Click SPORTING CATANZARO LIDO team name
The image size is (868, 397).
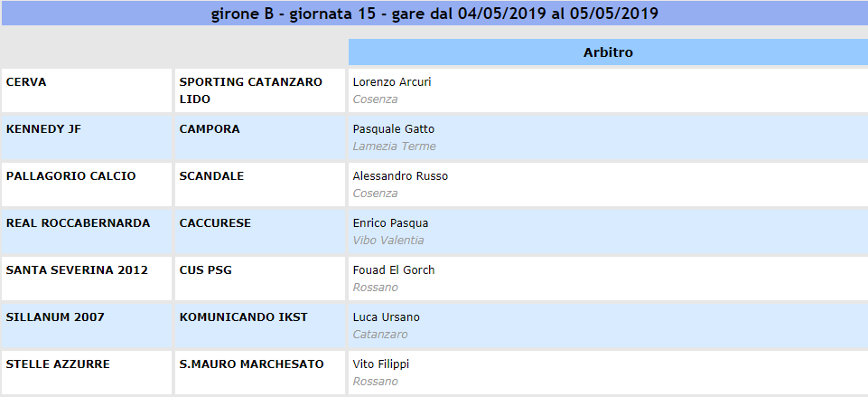250,90
